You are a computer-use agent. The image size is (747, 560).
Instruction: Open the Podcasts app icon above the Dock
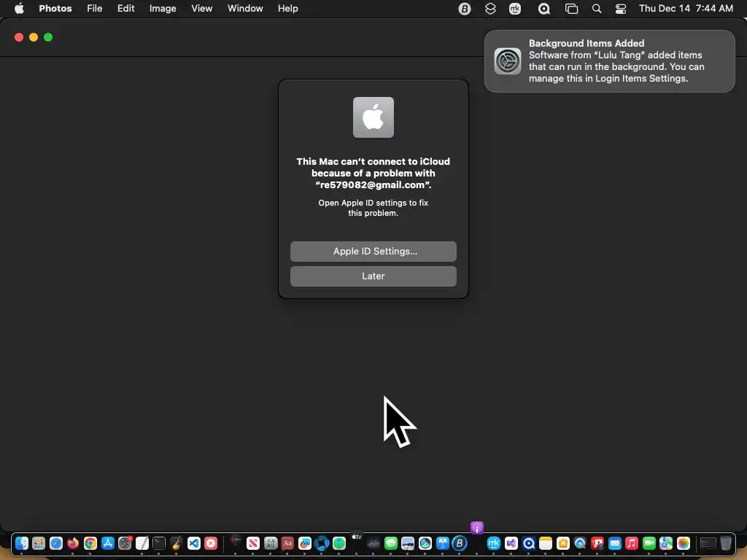[x=477, y=528]
